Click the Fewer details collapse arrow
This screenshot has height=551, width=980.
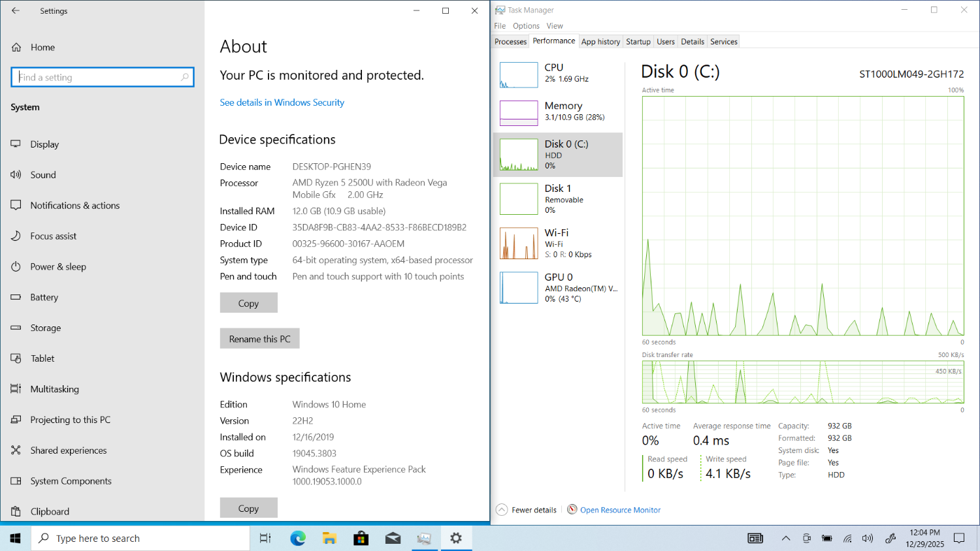pos(502,510)
